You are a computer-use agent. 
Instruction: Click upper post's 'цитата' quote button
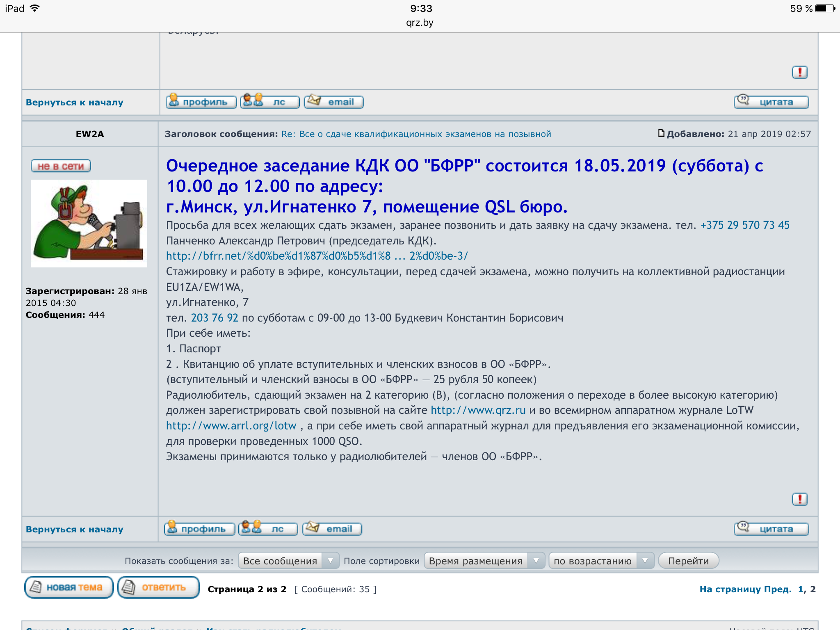[771, 102]
